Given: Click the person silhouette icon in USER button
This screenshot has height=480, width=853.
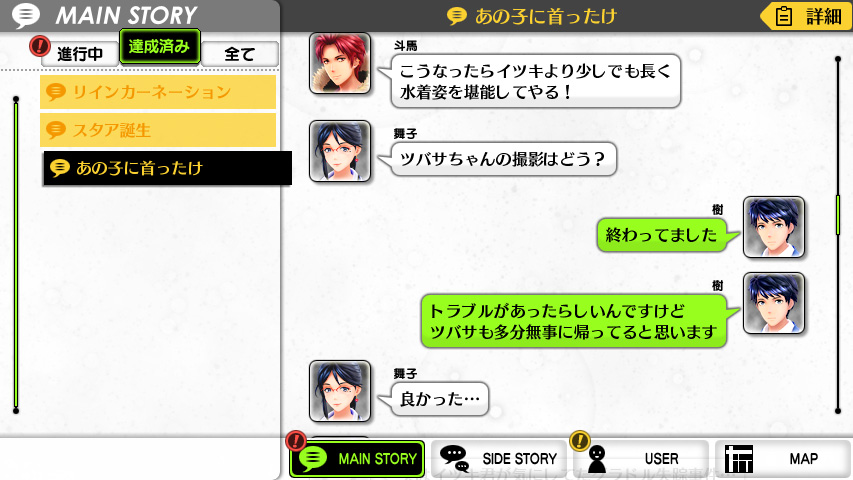Looking at the screenshot, I should point(597,460).
